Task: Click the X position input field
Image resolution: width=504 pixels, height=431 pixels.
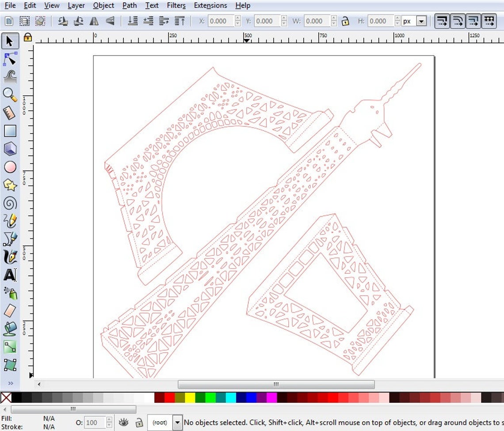Action: pyautogui.click(x=221, y=21)
